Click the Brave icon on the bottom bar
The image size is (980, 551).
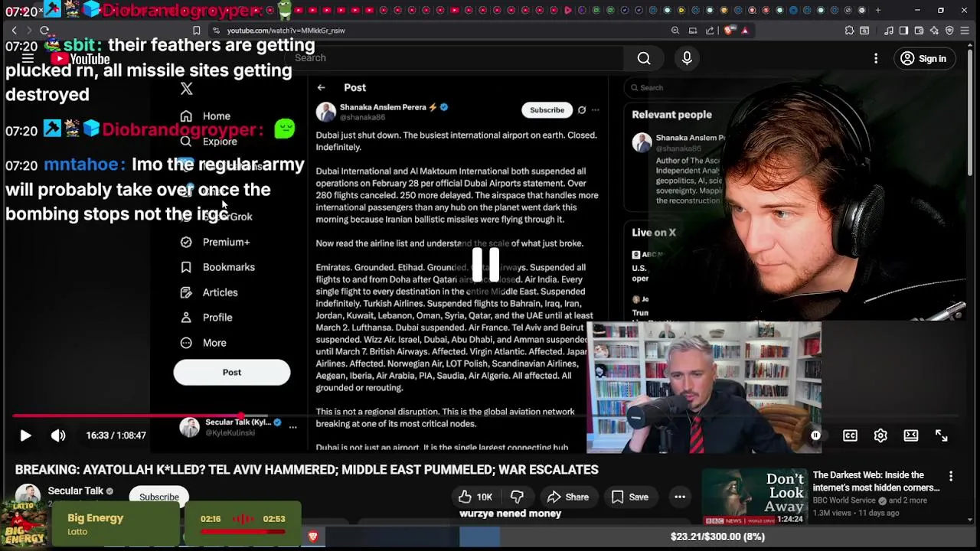click(312, 536)
